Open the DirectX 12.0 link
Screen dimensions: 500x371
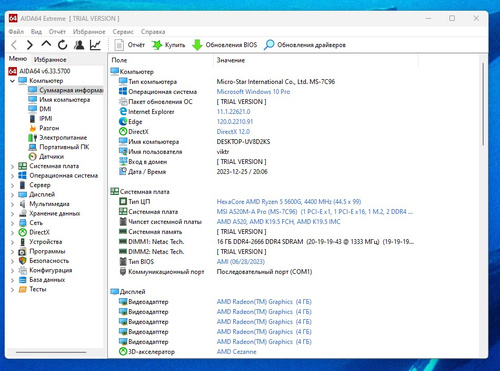coord(233,132)
